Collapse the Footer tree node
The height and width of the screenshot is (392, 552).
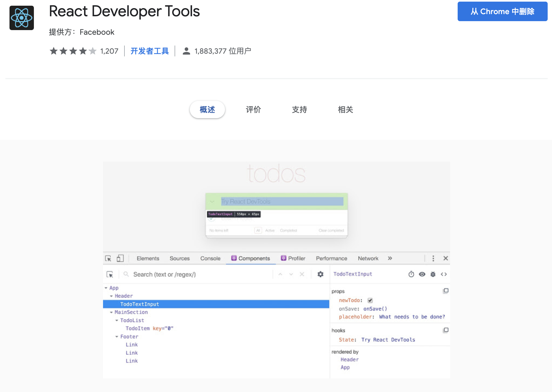(117, 337)
